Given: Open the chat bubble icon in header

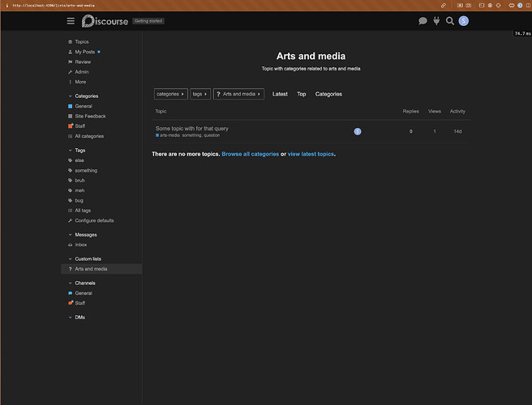Looking at the screenshot, I should (423, 21).
